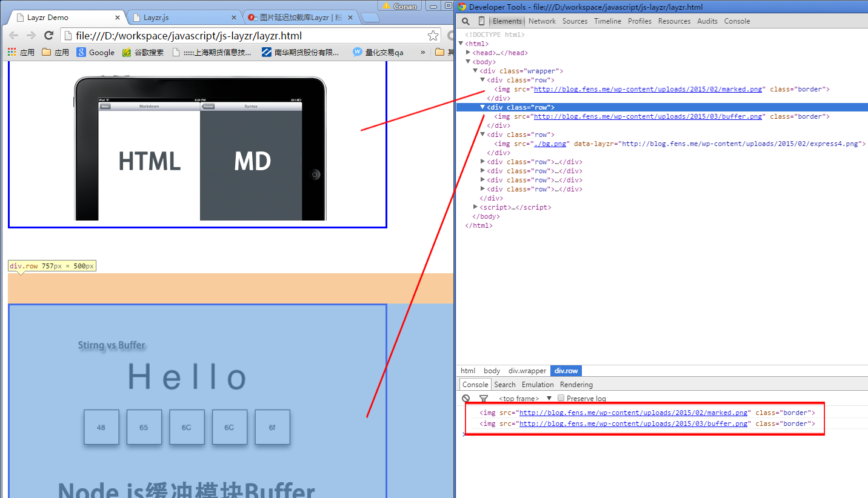Click the html breadcrumb

(x=468, y=371)
